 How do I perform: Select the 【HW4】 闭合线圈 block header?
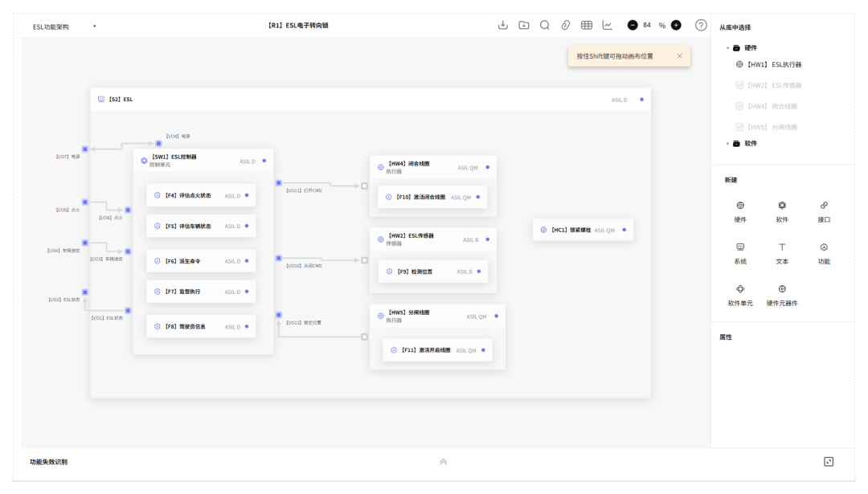(433, 167)
